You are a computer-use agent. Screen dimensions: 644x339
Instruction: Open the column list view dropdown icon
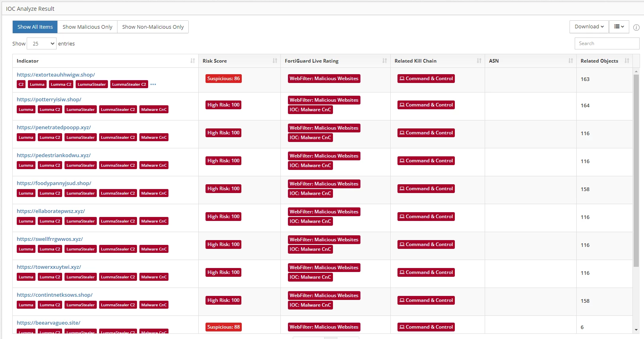[619, 27]
